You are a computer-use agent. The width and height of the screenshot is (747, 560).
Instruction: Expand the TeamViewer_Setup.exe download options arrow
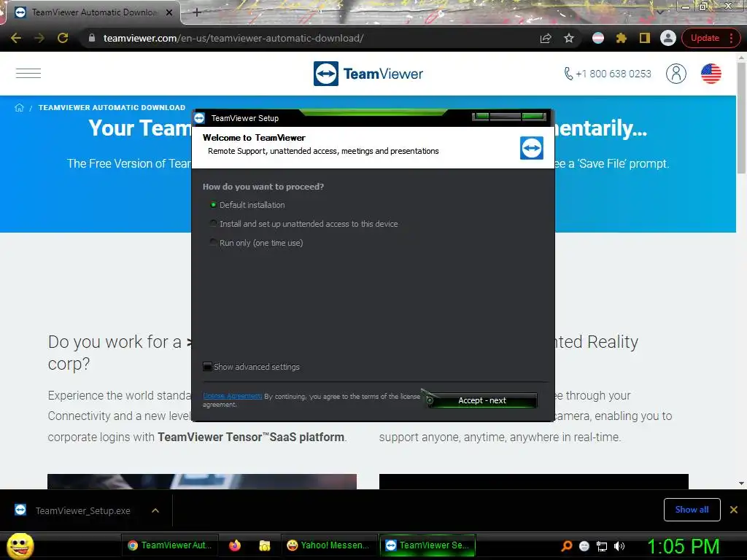pos(155,510)
